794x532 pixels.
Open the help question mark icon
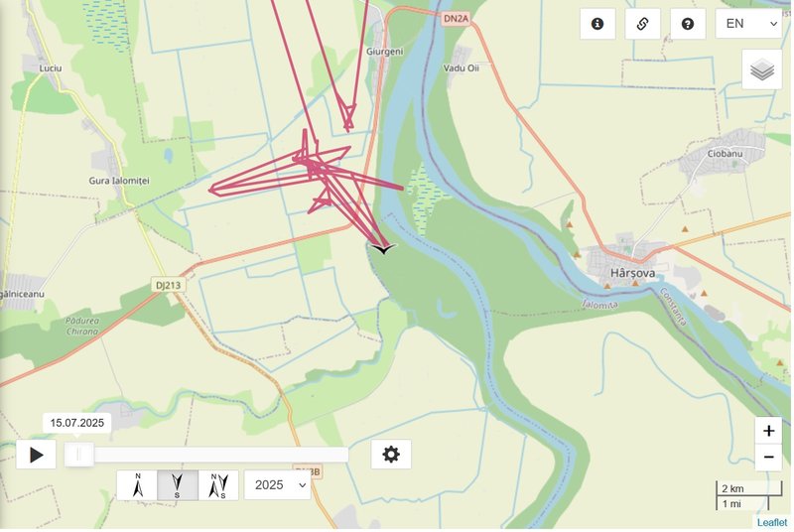pyautogui.click(x=688, y=24)
